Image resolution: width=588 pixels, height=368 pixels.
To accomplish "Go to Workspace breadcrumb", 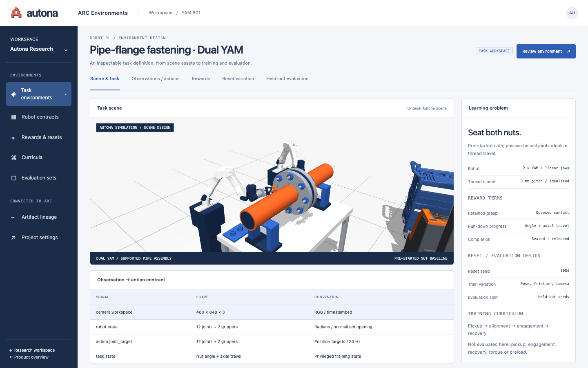I will tap(160, 13).
